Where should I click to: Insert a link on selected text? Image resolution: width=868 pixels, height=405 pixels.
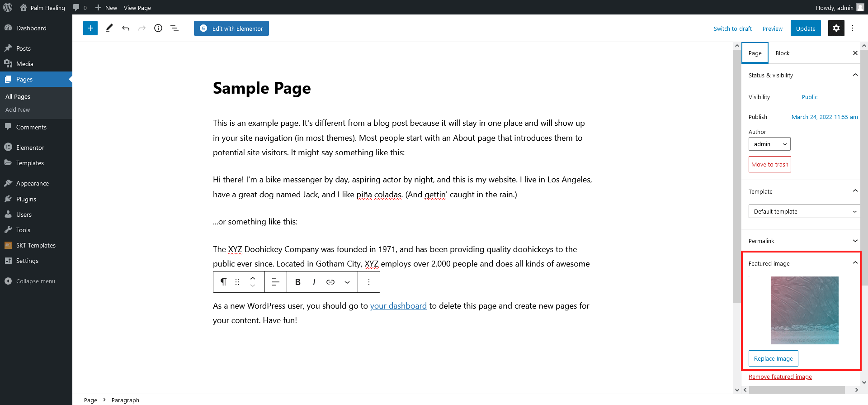coord(330,282)
